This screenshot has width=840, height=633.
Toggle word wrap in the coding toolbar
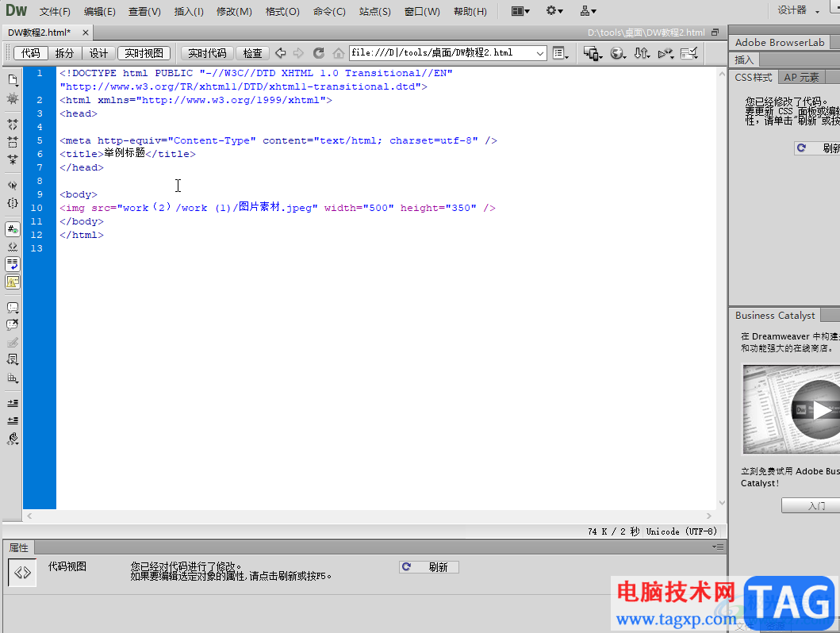pyautogui.click(x=13, y=264)
